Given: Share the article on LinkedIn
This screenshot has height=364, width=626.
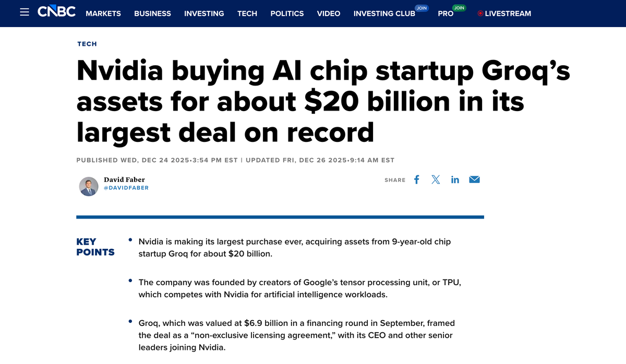Looking at the screenshot, I should [455, 179].
